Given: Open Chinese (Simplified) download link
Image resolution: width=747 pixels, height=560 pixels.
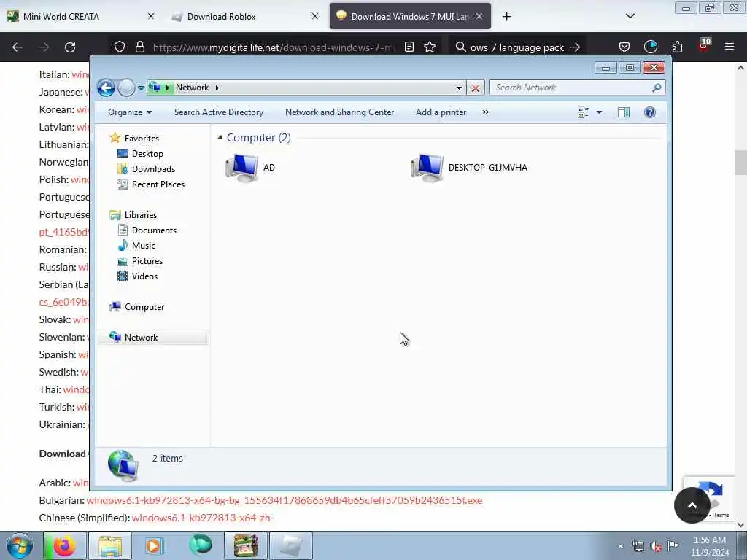Looking at the screenshot, I should [203, 518].
